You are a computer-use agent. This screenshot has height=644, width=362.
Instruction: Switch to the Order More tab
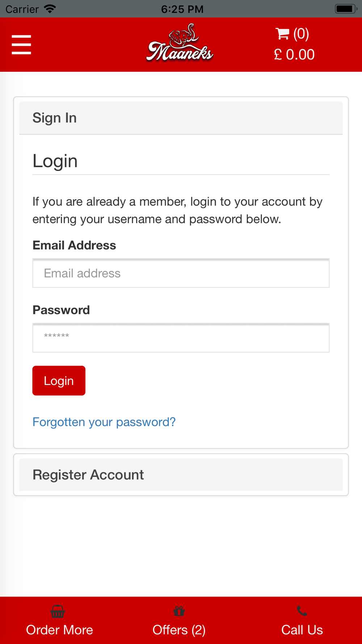pos(59,630)
